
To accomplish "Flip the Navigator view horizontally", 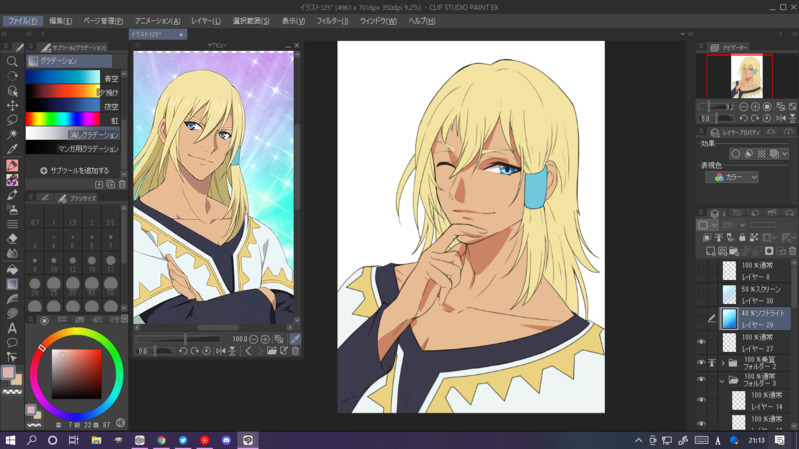I will click(781, 118).
